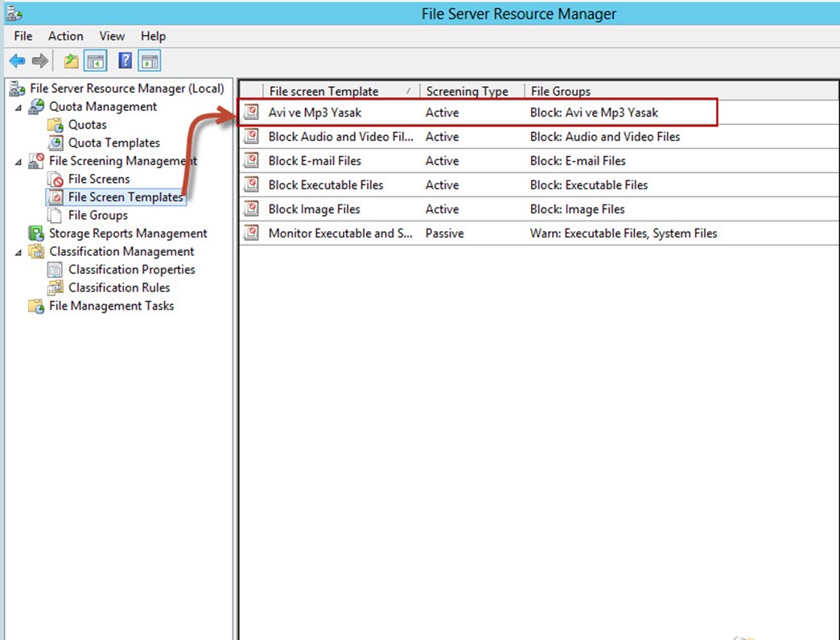Click the File Groups page icon

click(55, 216)
